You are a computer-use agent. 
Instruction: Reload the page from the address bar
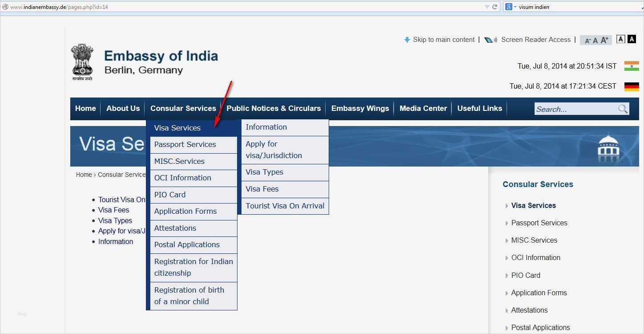click(x=495, y=7)
